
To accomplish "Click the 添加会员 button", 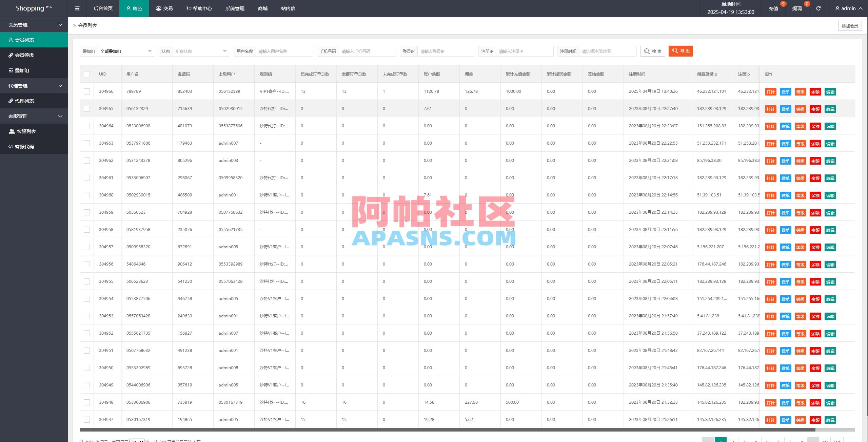I will (850, 25).
